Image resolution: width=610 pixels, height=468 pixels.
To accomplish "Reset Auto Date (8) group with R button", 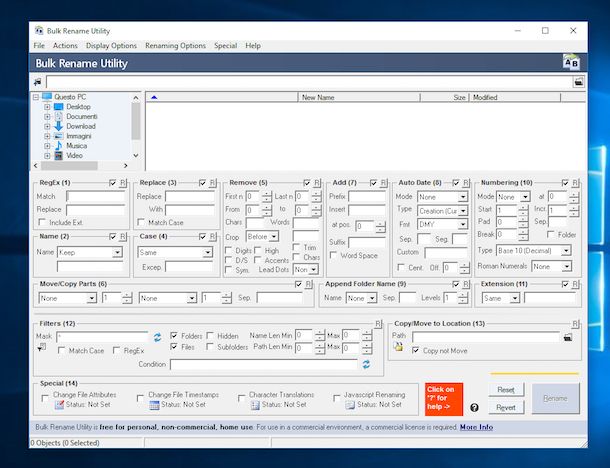I will tap(466, 182).
